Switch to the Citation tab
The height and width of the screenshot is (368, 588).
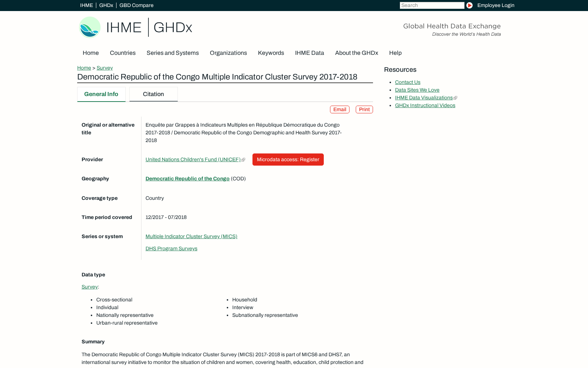coord(154,94)
